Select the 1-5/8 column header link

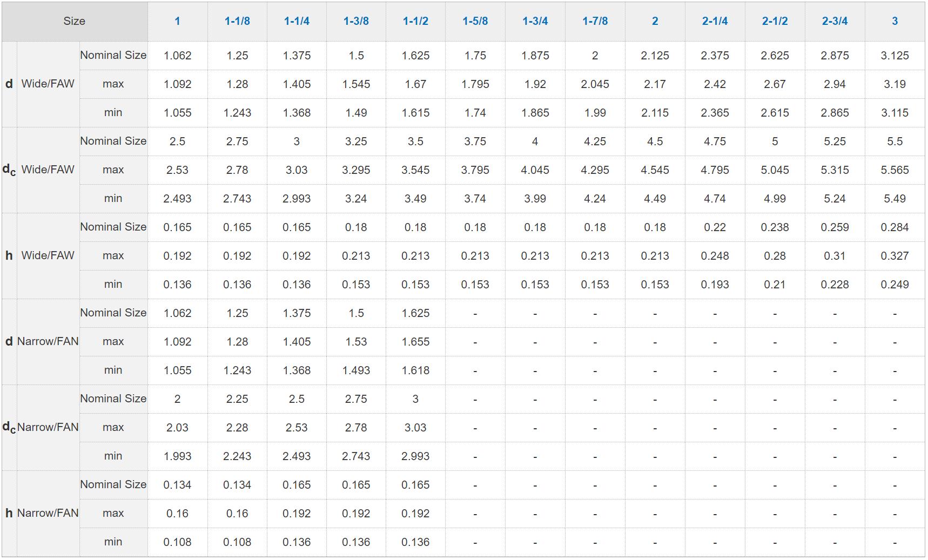(475, 21)
